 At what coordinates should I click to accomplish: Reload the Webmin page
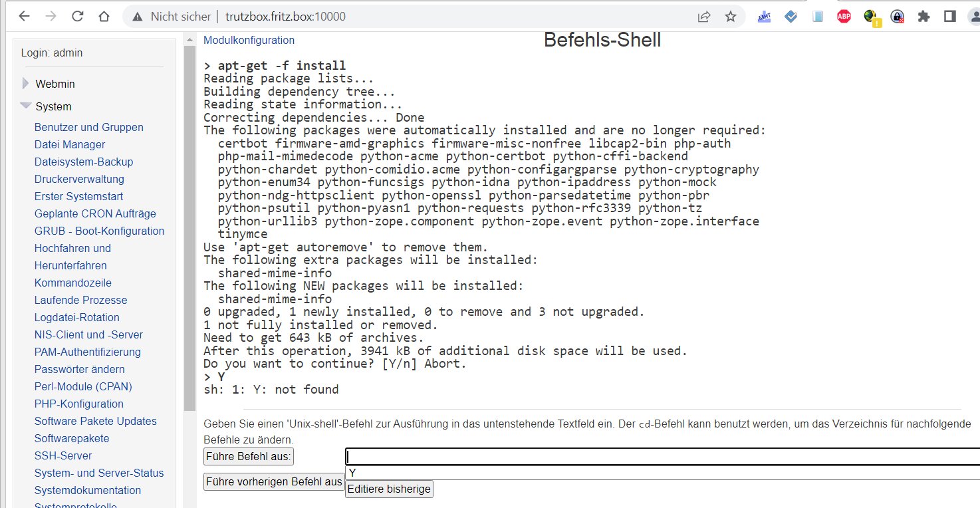[77, 17]
